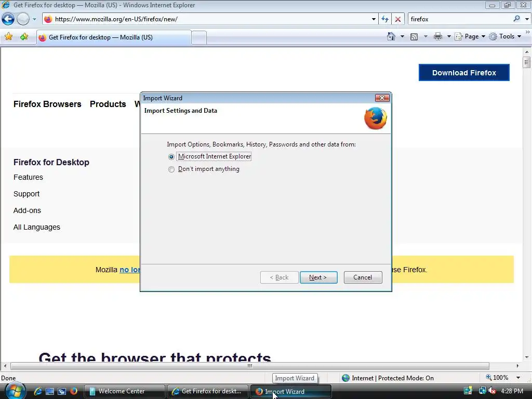
Task: Click the 4:28 PM clock
Action: pyautogui.click(x=512, y=391)
